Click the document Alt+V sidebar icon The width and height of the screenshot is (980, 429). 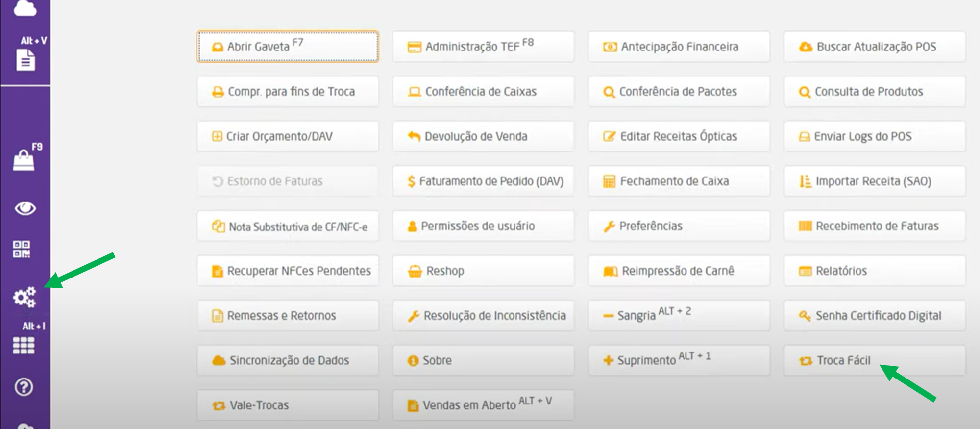tap(25, 60)
